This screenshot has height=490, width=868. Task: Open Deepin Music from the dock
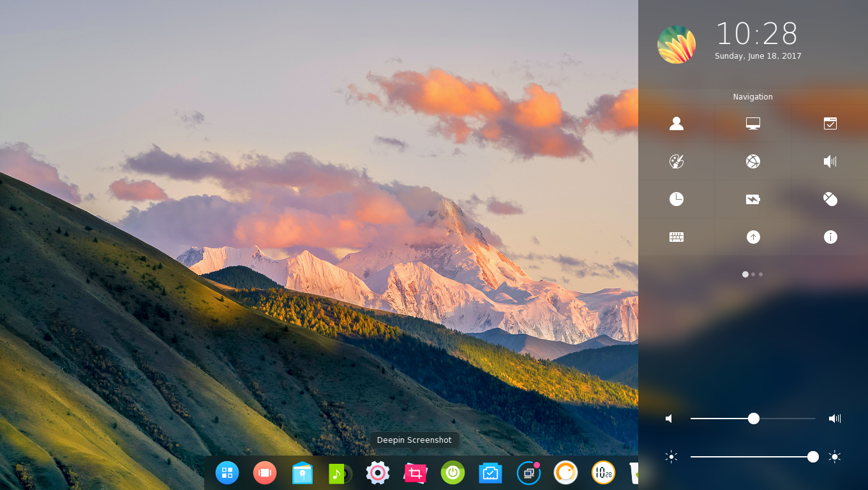pyautogui.click(x=340, y=473)
